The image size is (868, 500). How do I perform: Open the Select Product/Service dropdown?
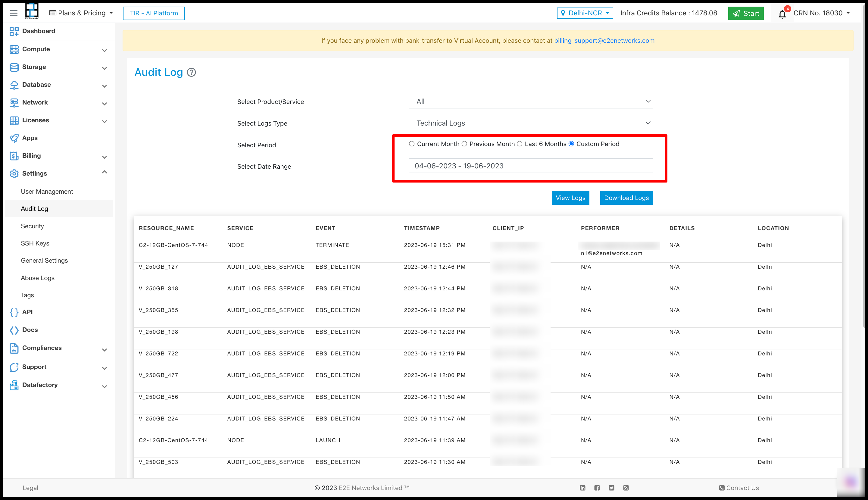tap(531, 101)
